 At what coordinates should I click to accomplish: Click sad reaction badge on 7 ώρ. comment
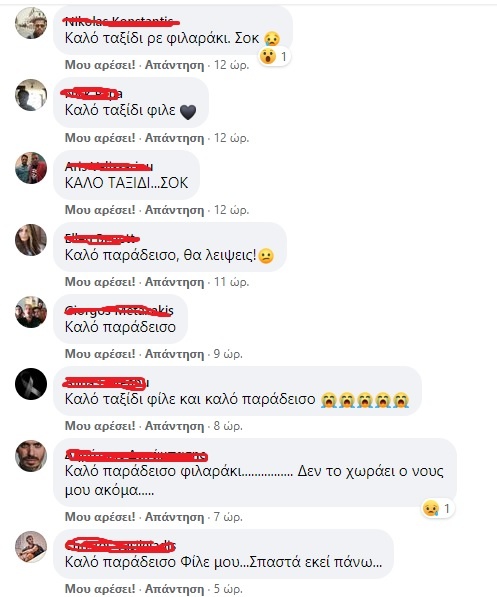click(x=437, y=508)
